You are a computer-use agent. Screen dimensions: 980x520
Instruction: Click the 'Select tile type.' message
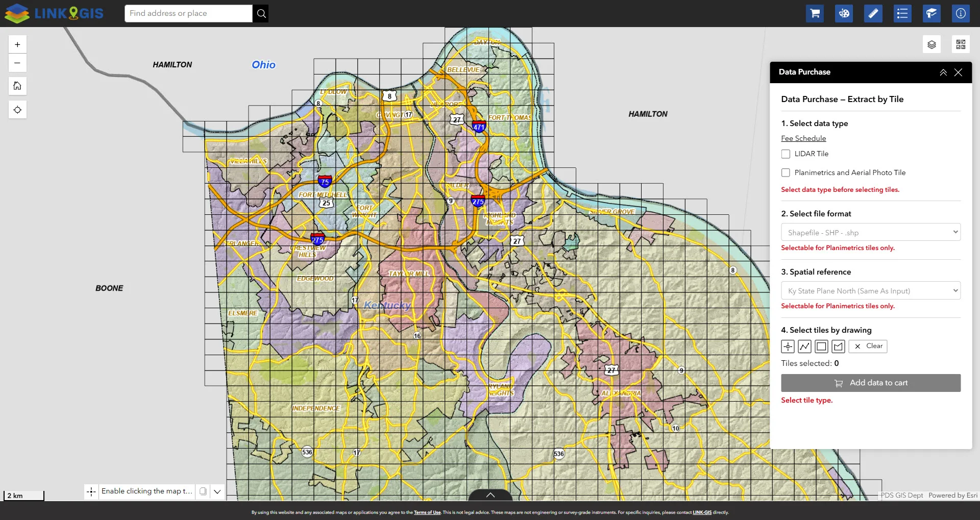pos(806,401)
